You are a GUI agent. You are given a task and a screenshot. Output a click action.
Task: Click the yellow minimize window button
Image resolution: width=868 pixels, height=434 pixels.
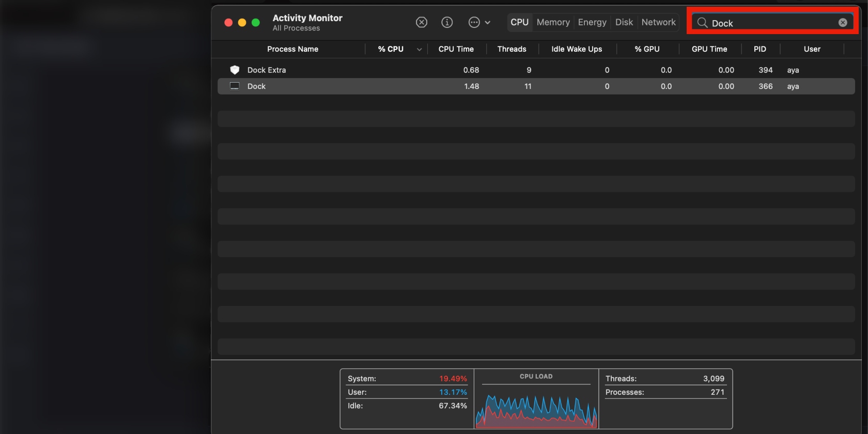coord(242,22)
